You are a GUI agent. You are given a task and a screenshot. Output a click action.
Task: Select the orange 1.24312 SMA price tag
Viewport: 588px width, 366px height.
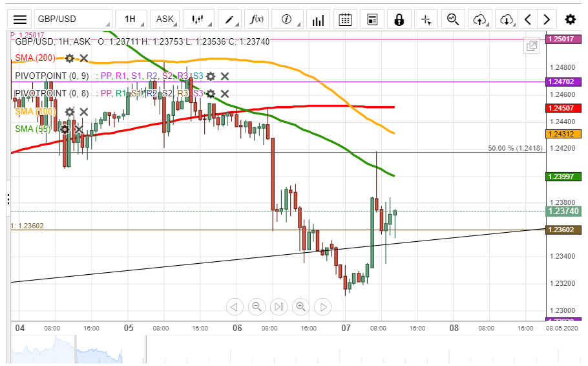tap(563, 134)
